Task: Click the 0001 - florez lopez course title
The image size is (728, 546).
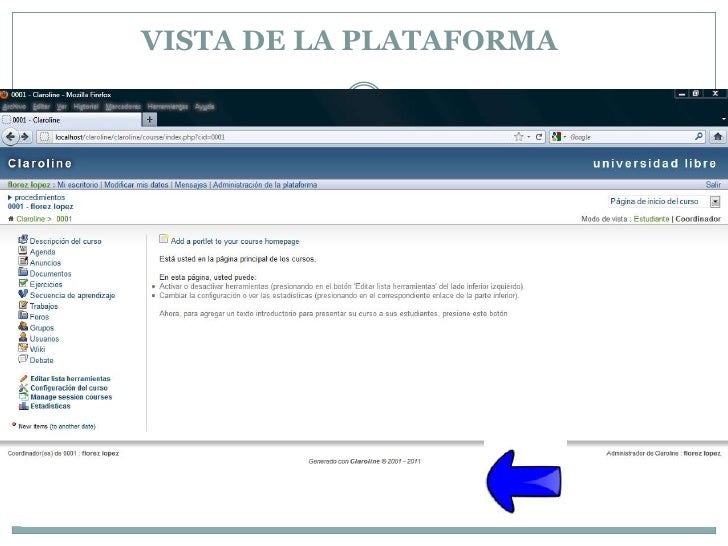Action: coord(40,207)
